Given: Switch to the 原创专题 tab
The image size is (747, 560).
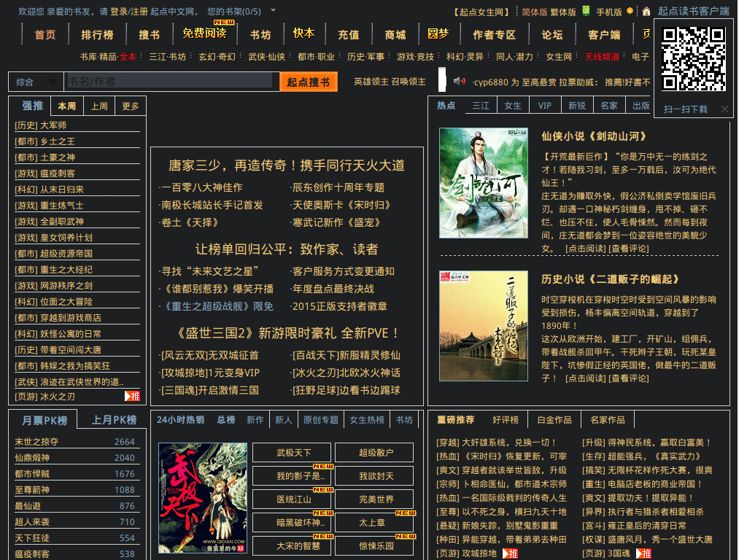Looking at the screenshot, I should [321, 419].
